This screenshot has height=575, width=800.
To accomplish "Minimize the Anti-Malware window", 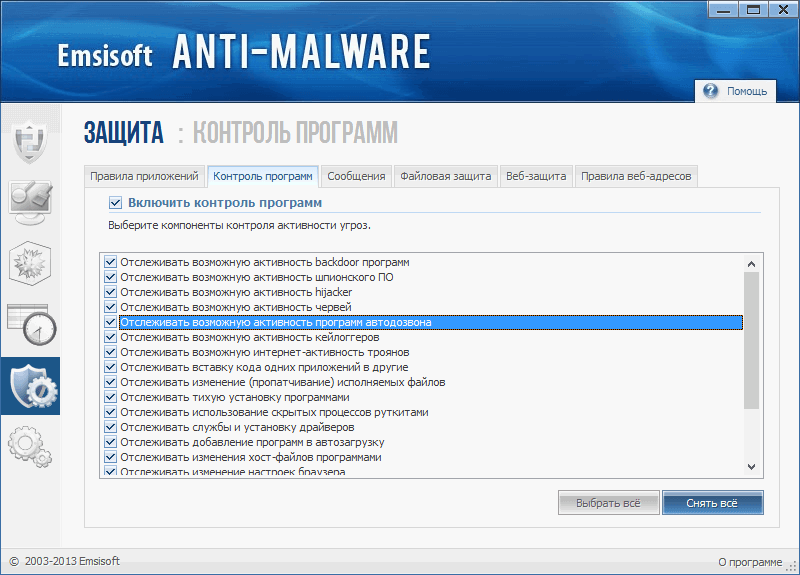I will pos(723,10).
